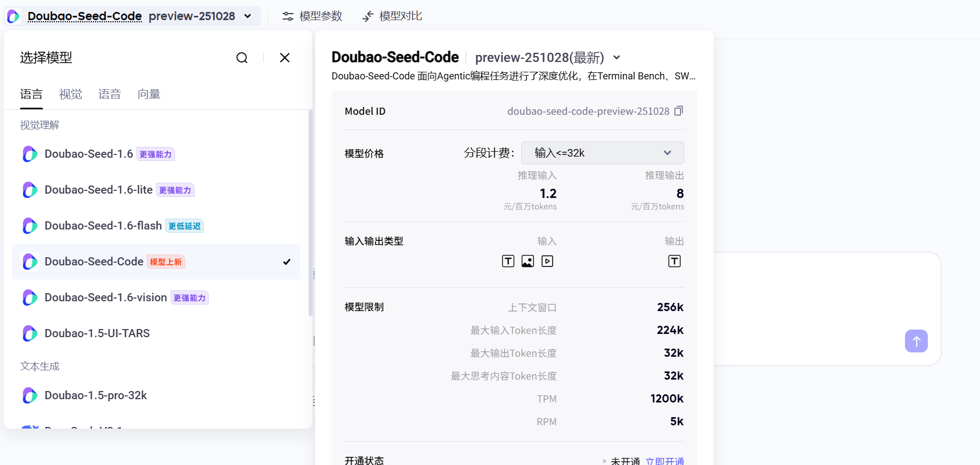The image size is (980, 465).
Task: Click the Doubao-Seed-1.6-flash model icon
Action: [30, 226]
